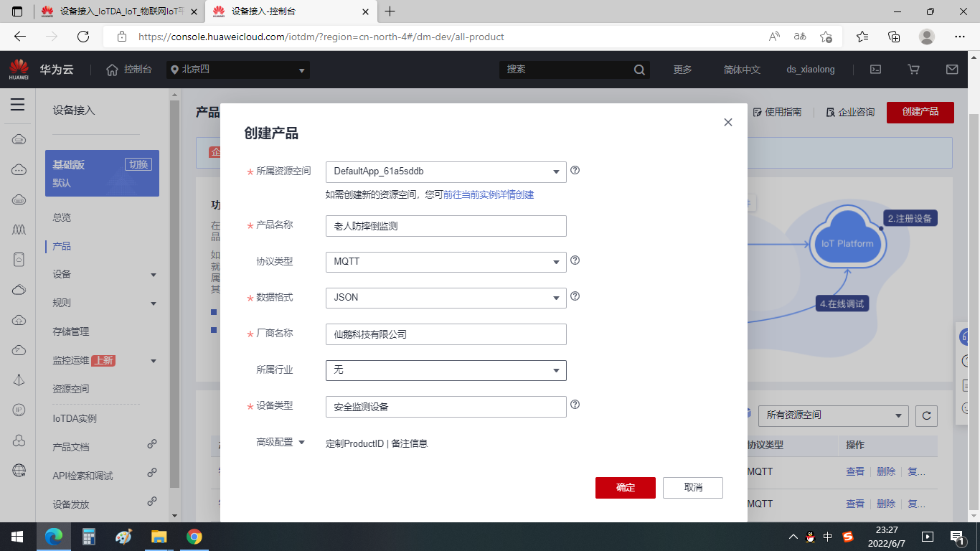Select 存储管理 in the sidebar
The height and width of the screenshot is (551, 980).
(71, 331)
